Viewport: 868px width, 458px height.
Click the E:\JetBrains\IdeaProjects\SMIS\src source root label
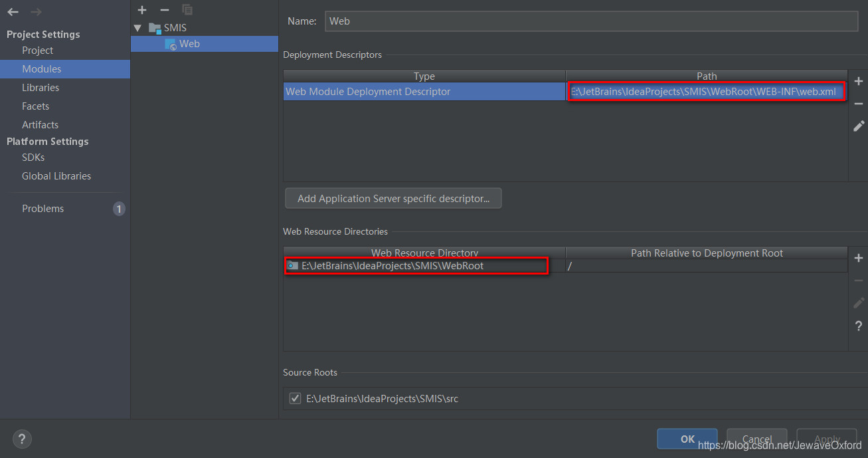[x=382, y=399]
